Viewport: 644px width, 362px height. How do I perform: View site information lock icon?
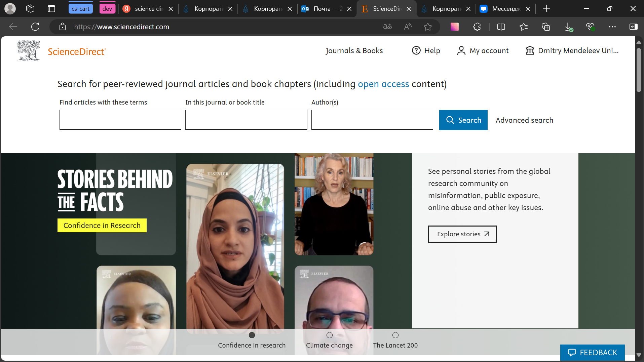pyautogui.click(x=63, y=27)
